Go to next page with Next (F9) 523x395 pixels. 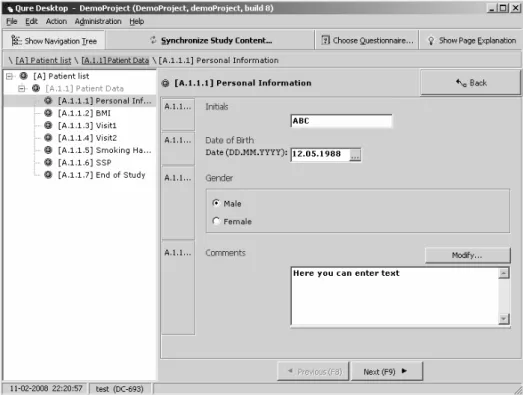(x=387, y=371)
